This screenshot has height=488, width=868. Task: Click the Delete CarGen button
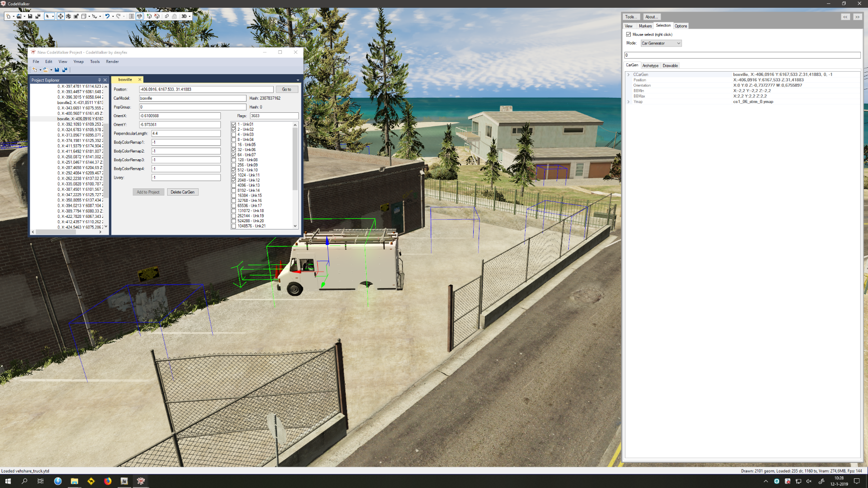[183, 192]
